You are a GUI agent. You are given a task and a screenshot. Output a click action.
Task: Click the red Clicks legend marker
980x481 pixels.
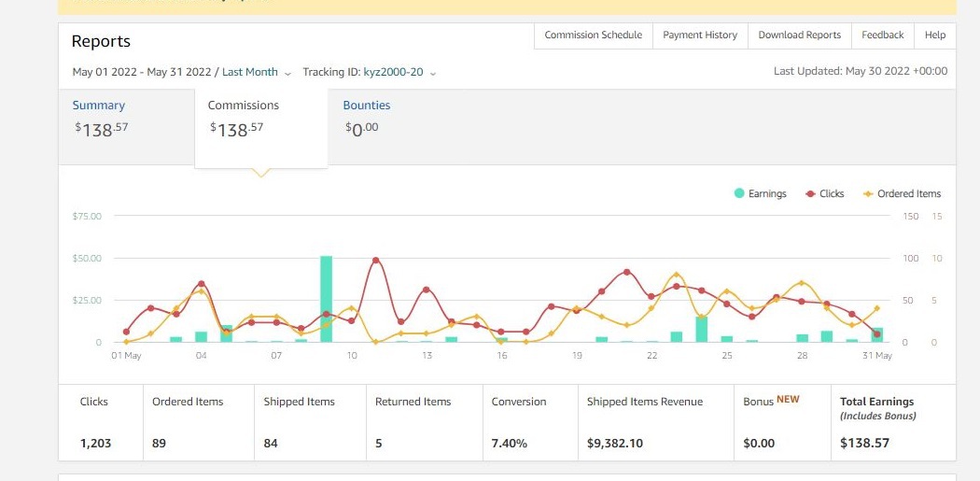point(811,194)
